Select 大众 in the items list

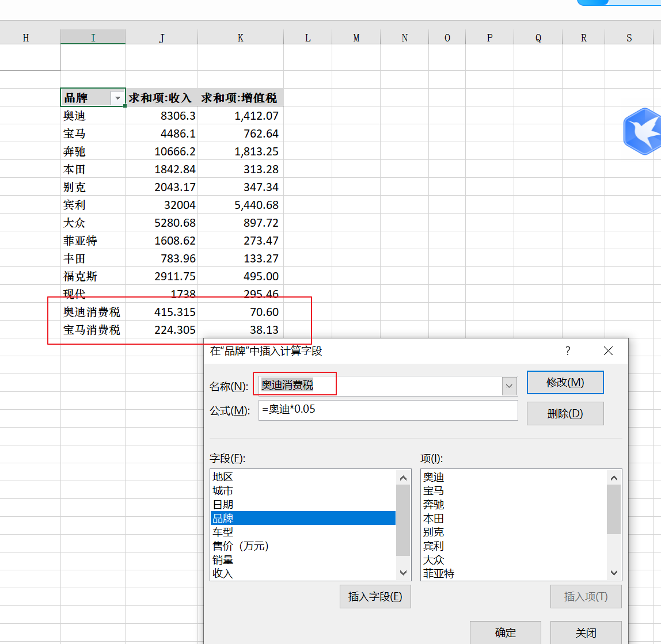[514, 560]
